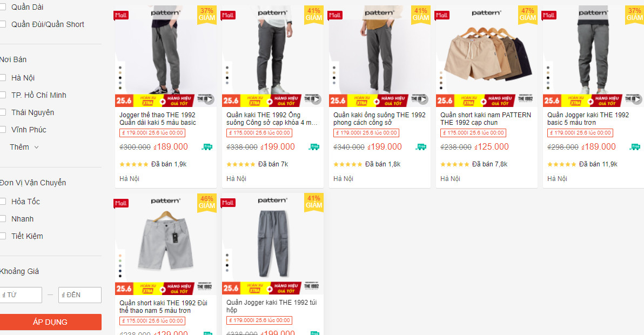Screen dimensions: 644x335
Task: Click Mall badge on Quần short kaki PATTERN
Action: [x=442, y=15]
